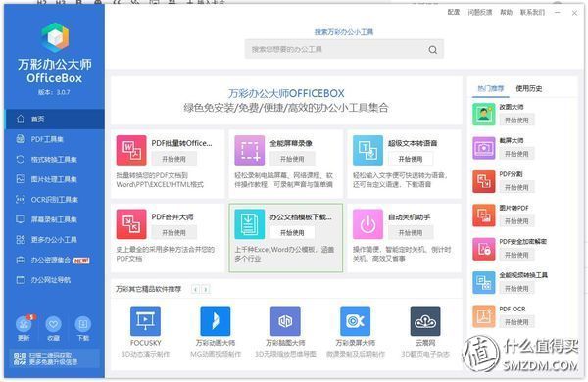Open the 帮助 help menu
The width and height of the screenshot is (588, 382).
(x=507, y=13)
